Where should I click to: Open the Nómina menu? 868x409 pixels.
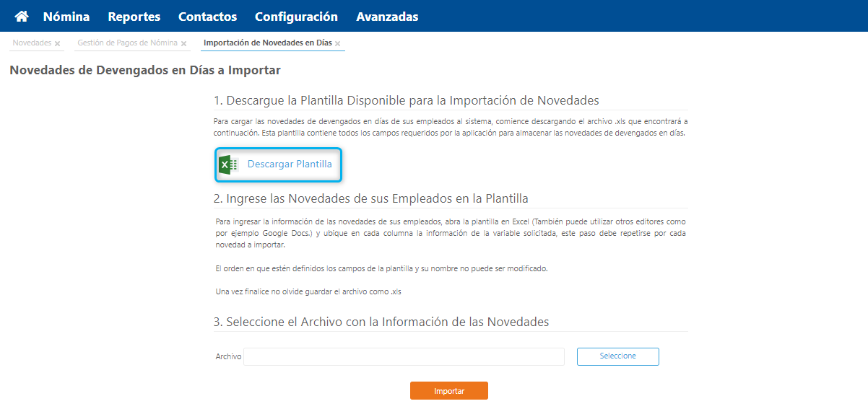click(x=66, y=17)
